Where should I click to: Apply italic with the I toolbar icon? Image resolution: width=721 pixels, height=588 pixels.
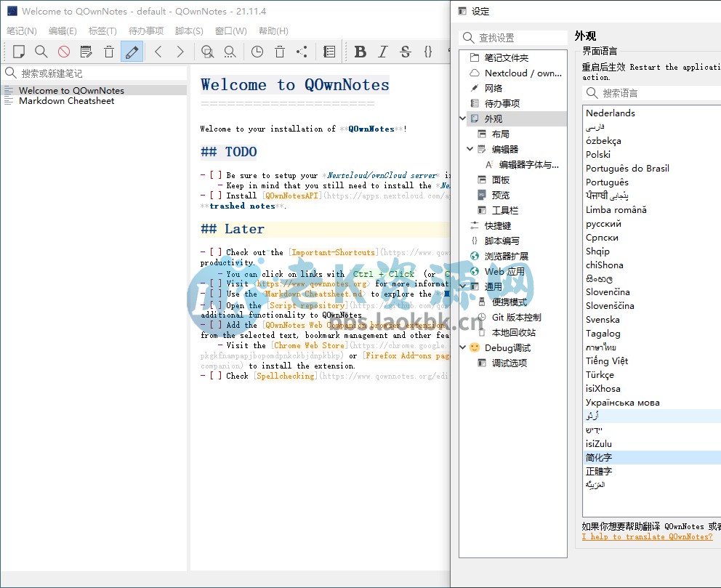point(383,52)
